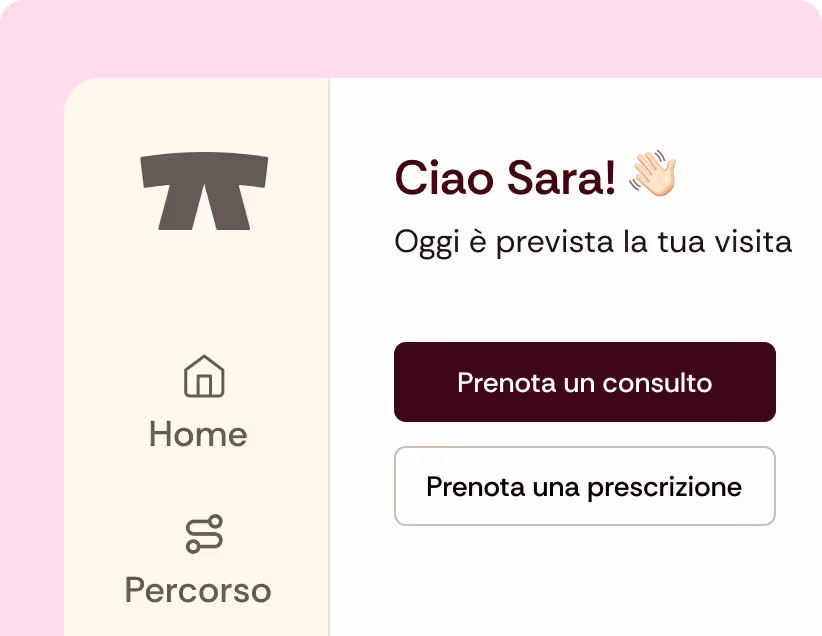Click the waving hand emoji
822x636 pixels.
653,174
